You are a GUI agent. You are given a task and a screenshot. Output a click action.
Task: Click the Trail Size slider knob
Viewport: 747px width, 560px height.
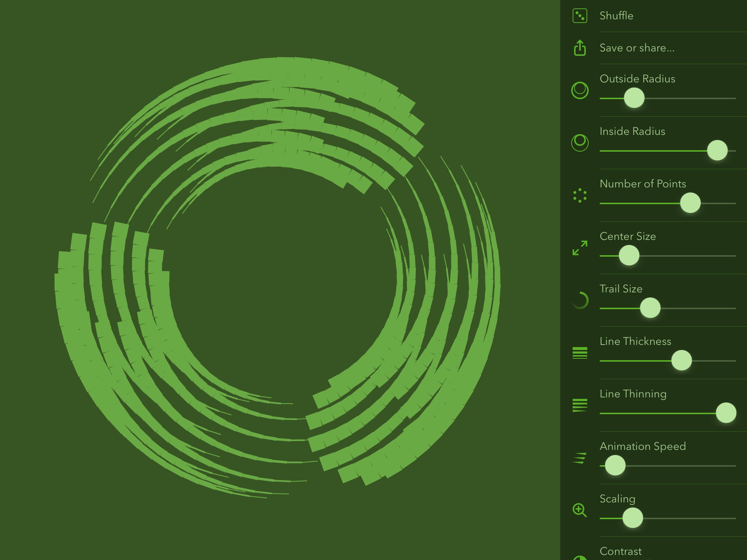(x=650, y=308)
